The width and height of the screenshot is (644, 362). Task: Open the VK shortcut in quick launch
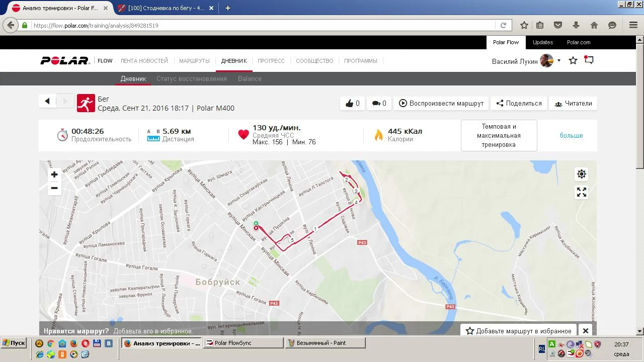coord(108,343)
